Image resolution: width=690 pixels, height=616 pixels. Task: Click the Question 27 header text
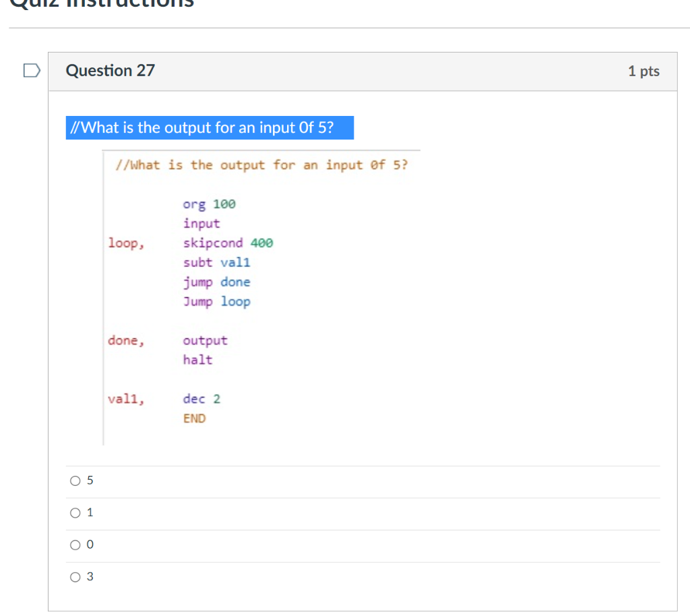click(x=110, y=70)
